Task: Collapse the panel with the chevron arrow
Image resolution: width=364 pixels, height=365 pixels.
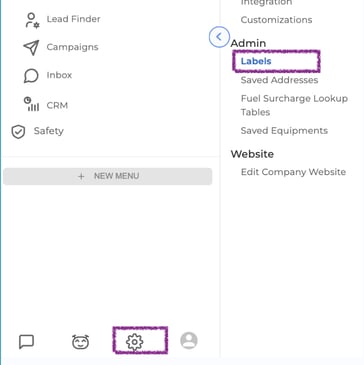Action: (x=219, y=37)
